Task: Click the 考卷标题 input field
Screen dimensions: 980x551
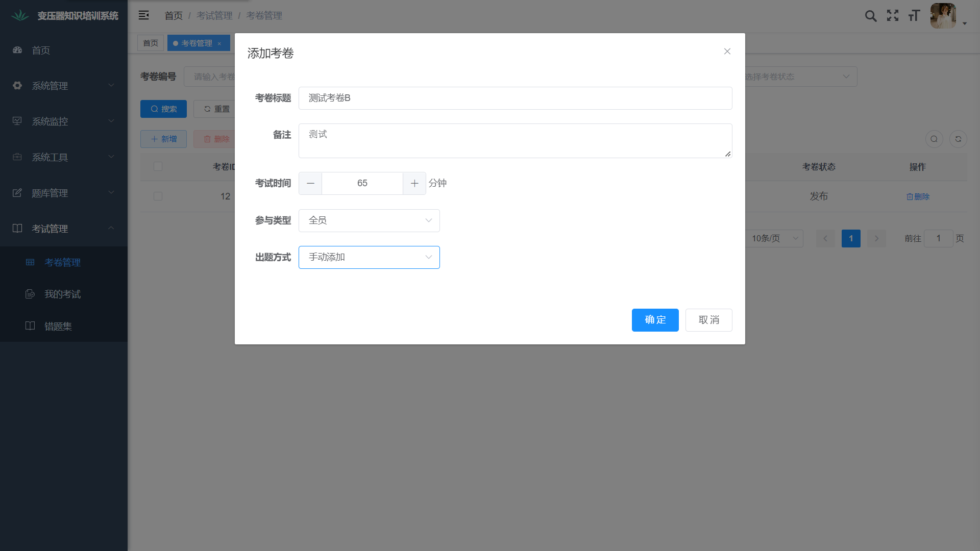Action: 515,98
